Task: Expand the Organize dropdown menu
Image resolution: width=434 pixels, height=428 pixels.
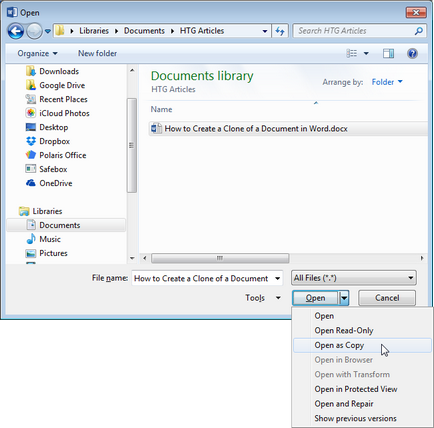Action: (37, 53)
